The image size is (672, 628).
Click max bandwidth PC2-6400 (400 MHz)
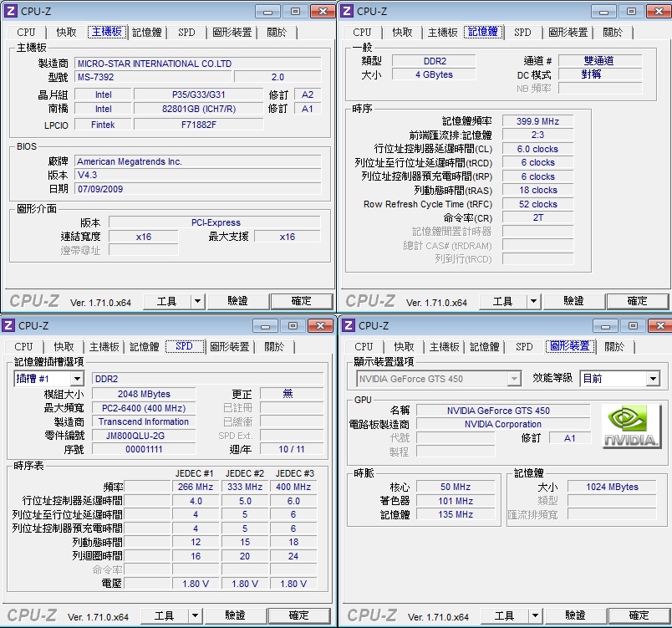tap(144, 408)
